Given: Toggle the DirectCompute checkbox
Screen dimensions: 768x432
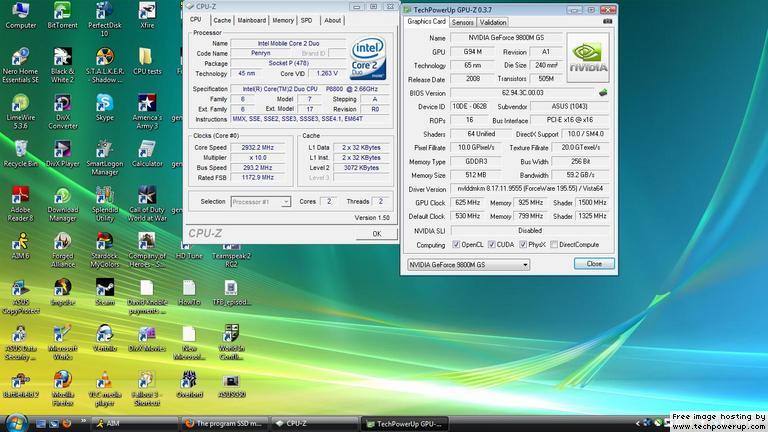Looking at the screenshot, I should click(553, 244).
